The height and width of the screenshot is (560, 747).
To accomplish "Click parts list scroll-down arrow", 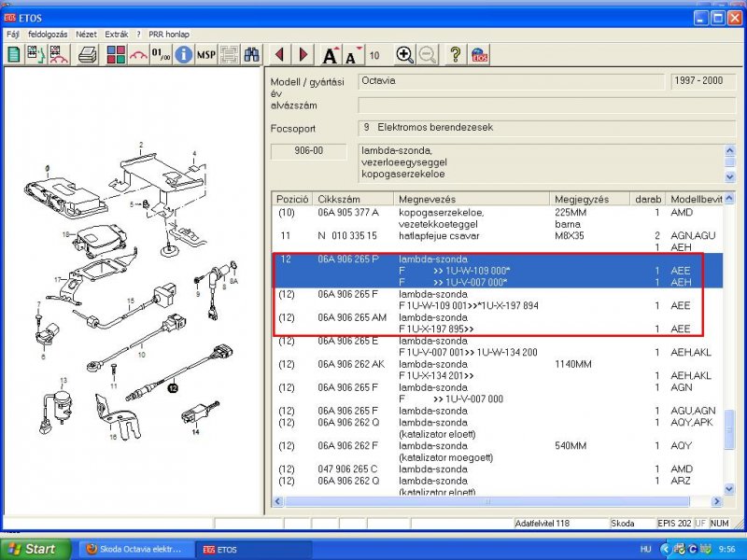I will (x=729, y=488).
